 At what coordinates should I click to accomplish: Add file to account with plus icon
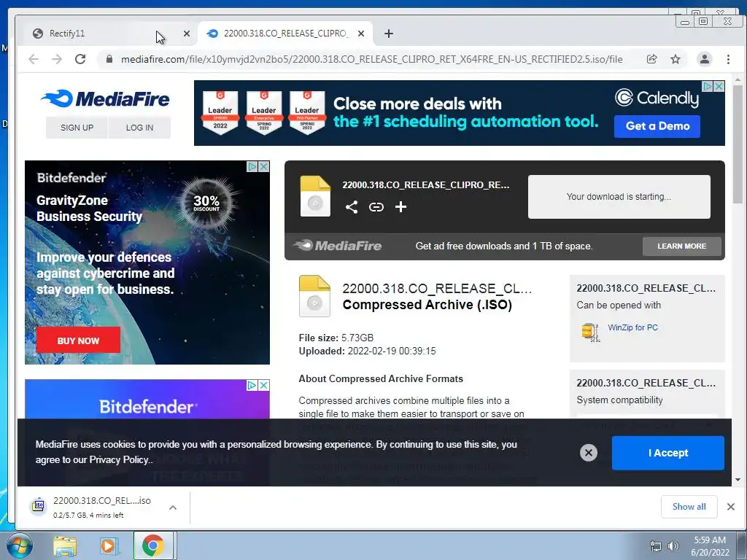400,206
